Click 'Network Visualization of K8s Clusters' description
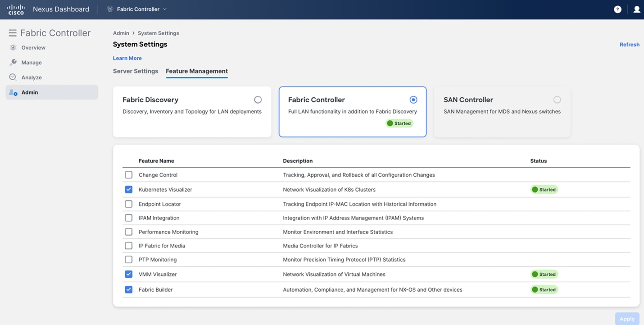This screenshot has height=325, width=644. [329, 189]
